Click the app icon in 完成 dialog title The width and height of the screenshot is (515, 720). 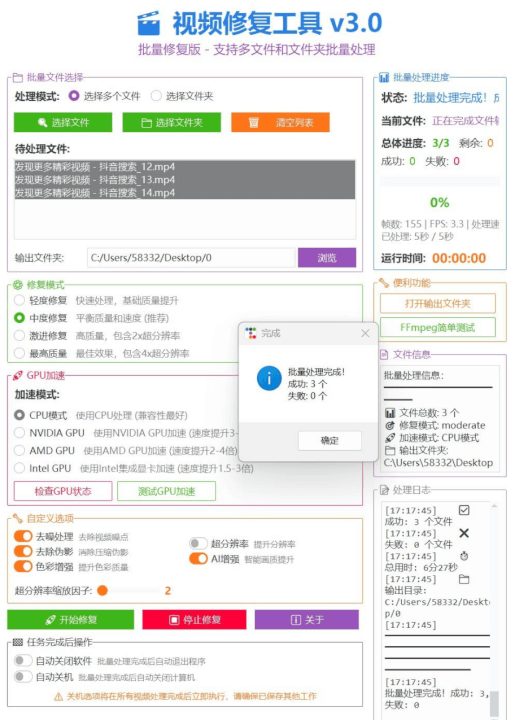pyautogui.click(x=251, y=333)
